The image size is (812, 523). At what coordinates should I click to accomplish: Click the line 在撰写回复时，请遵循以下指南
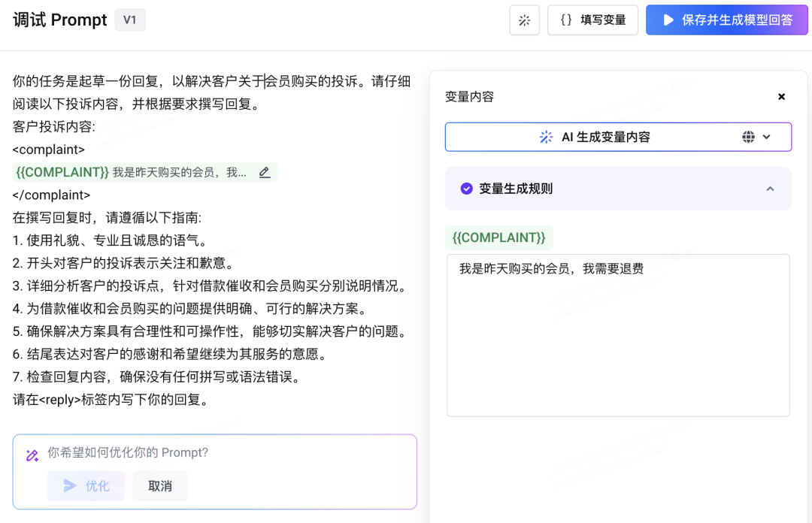pyautogui.click(x=107, y=218)
